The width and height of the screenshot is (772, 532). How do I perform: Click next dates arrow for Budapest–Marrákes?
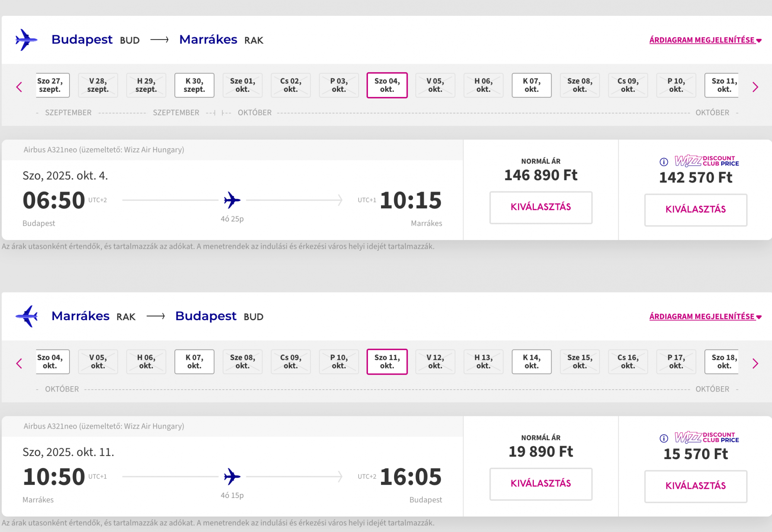[x=755, y=87]
